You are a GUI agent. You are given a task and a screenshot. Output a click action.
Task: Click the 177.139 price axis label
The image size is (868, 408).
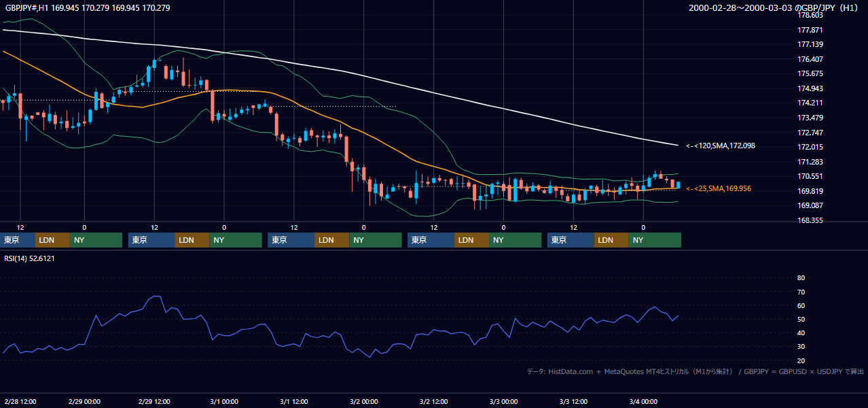coord(810,44)
